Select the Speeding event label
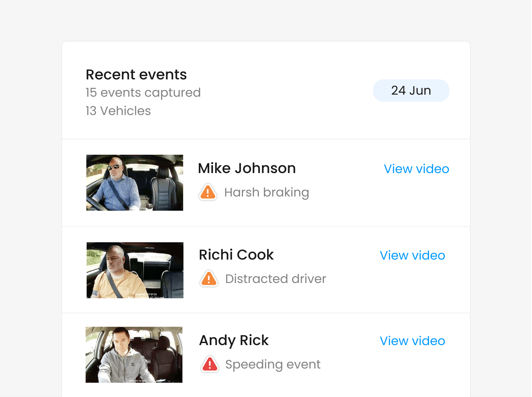Image resolution: width=532 pixels, height=397 pixels. 273,365
